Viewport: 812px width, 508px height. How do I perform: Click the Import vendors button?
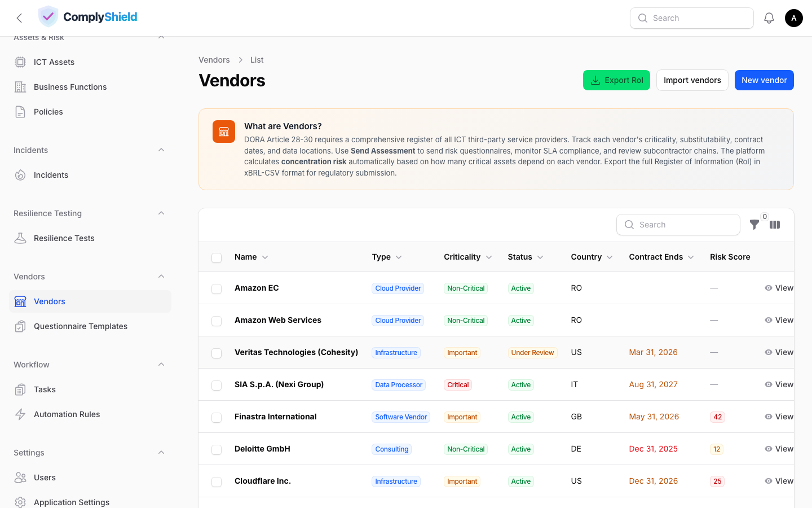pyautogui.click(x=692, y=80)
